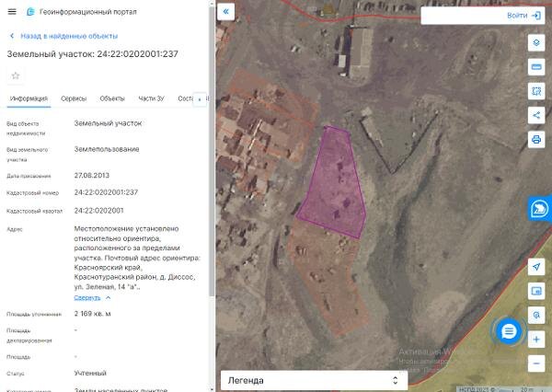Open the Состав tab
The height and width of the screenshot is (392, 552).
[x=186, y=98]
